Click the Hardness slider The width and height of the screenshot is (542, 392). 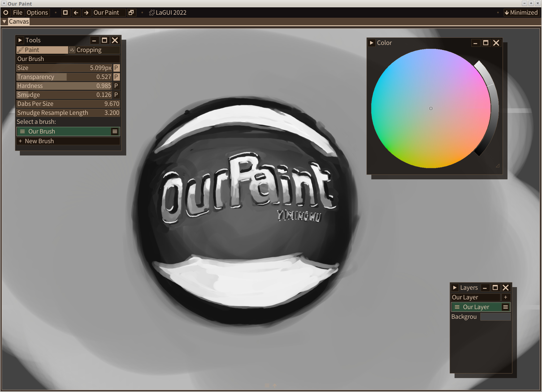click(64, 86)
